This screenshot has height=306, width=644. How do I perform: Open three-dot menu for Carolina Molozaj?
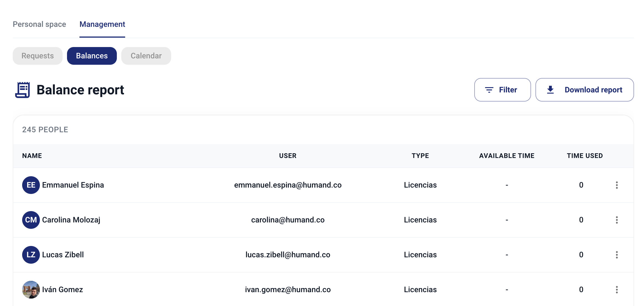(617, 220)
